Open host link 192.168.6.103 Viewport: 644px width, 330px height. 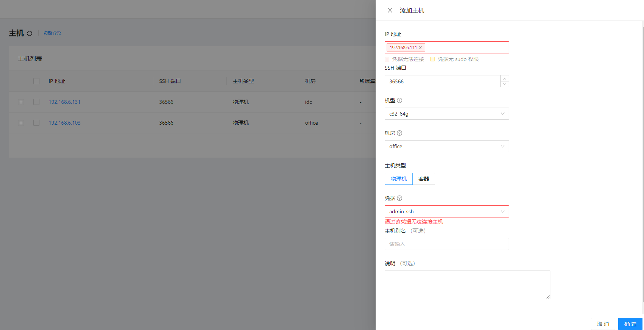pyautogui.click(x=64, y=123)
